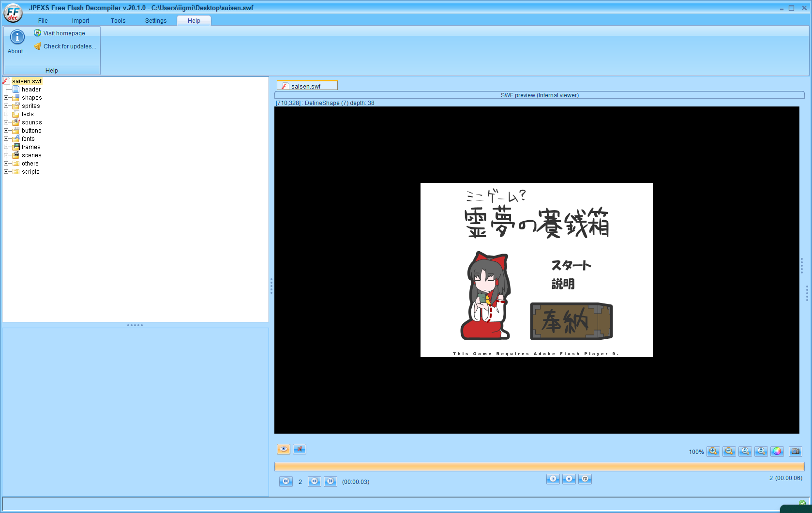Open the Import ribbon tab
This screenshot has height=513, width=812.
coord(80,20)
